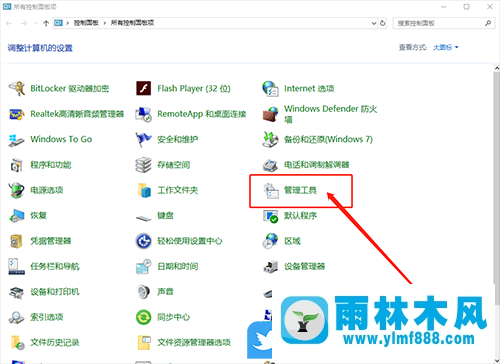
Task: Open the 凭据管理器 safe icon
Action: 16,241
